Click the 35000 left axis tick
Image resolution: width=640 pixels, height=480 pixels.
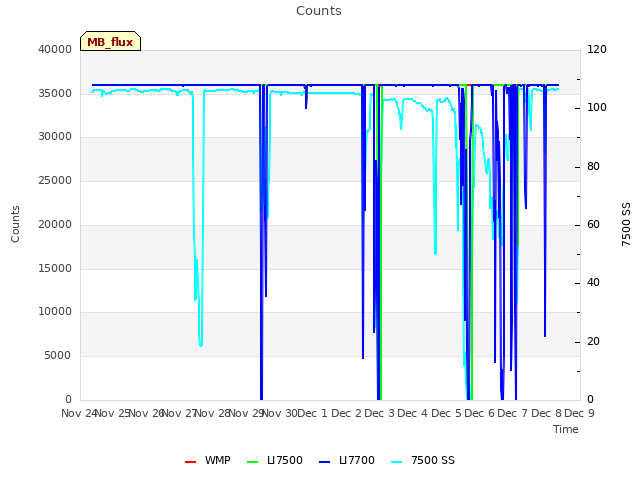pyautogui.click(x=55, y=93)
